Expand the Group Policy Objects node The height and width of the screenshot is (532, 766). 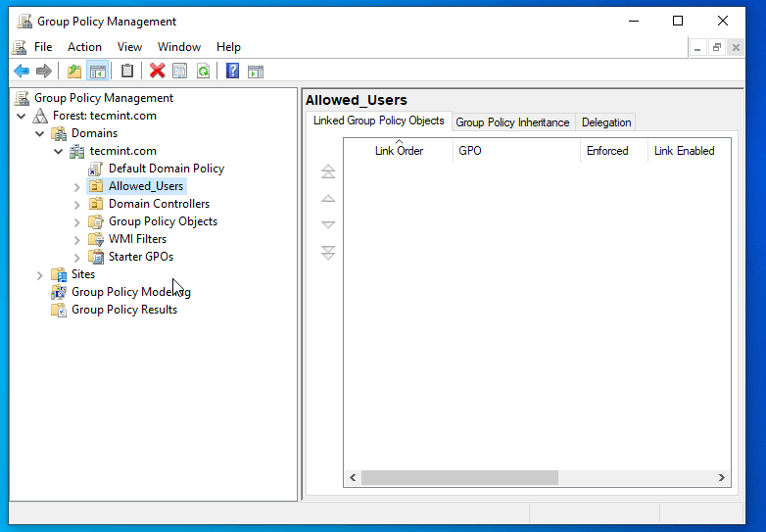click(77, 221)
